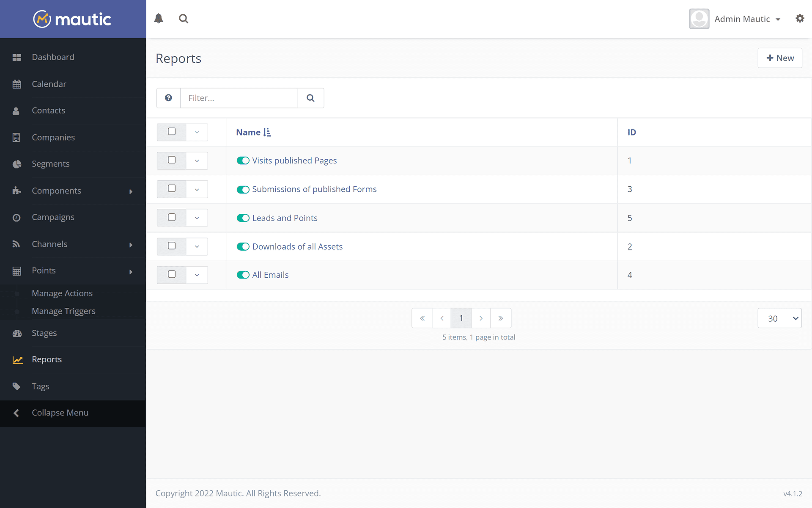The image size is (812, 508).
Task: Expand the dropdown next to Visits published Pages
Action: 198,160
